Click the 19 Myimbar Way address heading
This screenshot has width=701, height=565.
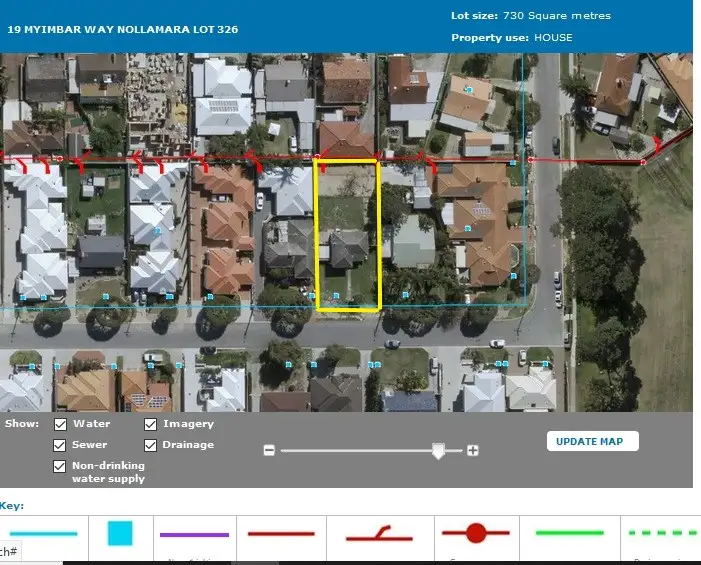122,30
